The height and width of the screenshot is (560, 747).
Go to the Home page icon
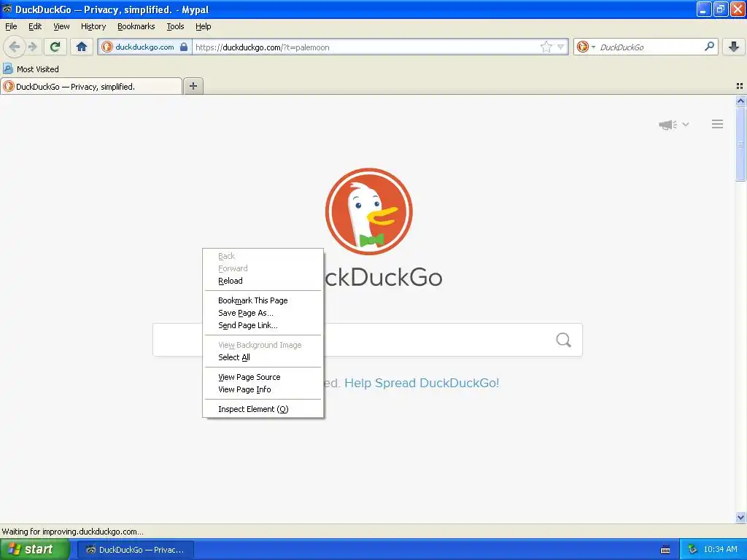point(82,47)
